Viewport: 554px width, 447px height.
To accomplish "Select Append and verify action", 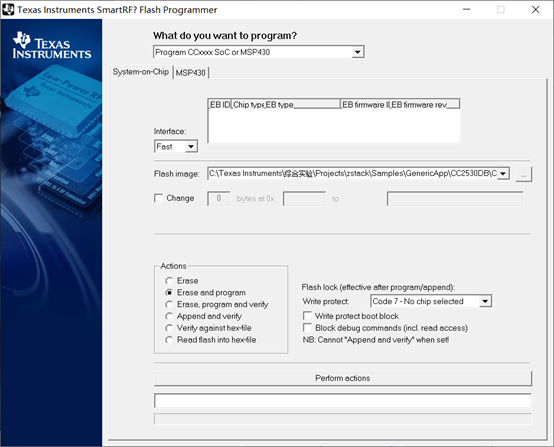I will pyautogui.click(x=169, y=316).
